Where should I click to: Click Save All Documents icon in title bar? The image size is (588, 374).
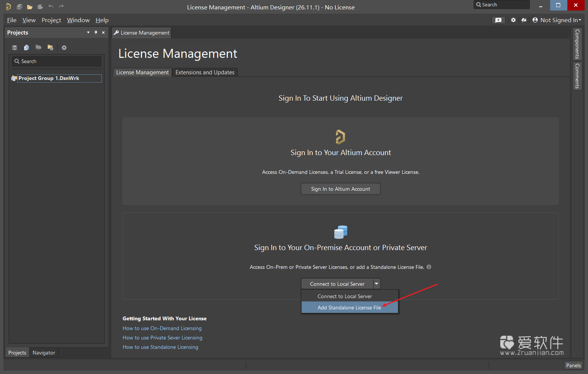pyautogui.click(x=19, y=6)
